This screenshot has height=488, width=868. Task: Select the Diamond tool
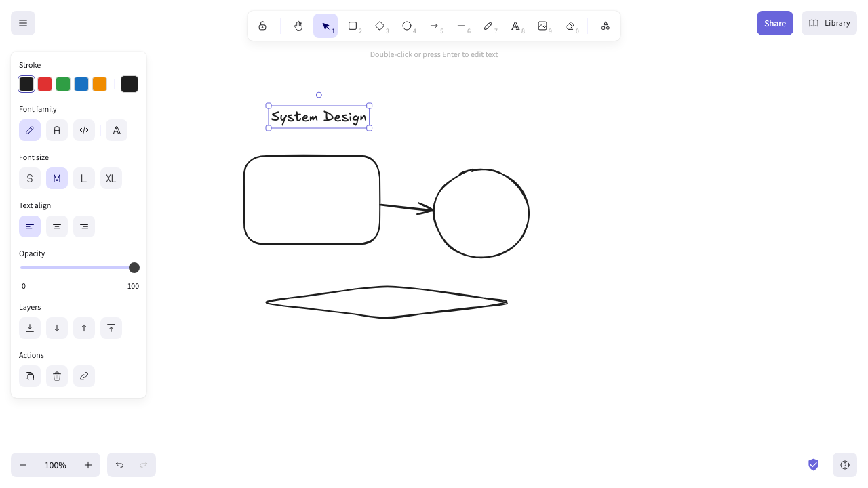pos(380,26)
